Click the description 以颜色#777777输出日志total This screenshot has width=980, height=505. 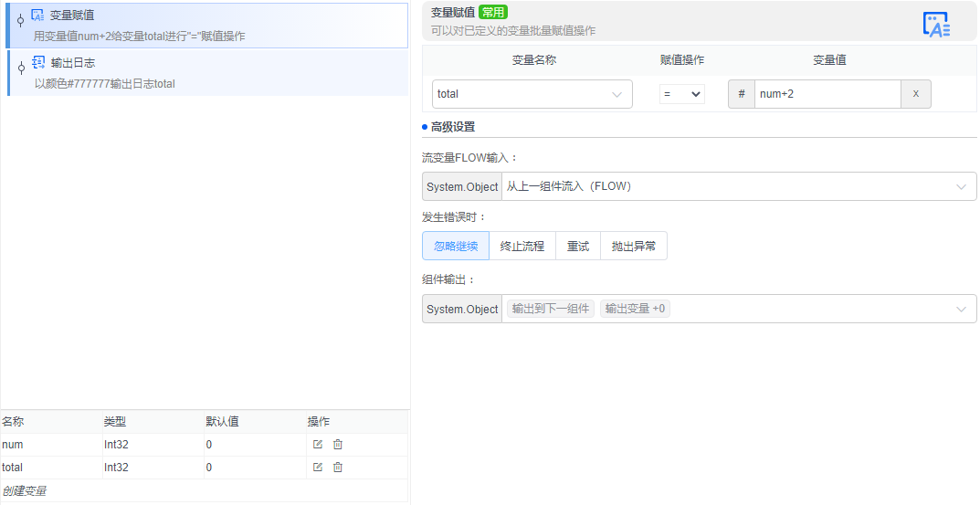click(104, 84)
